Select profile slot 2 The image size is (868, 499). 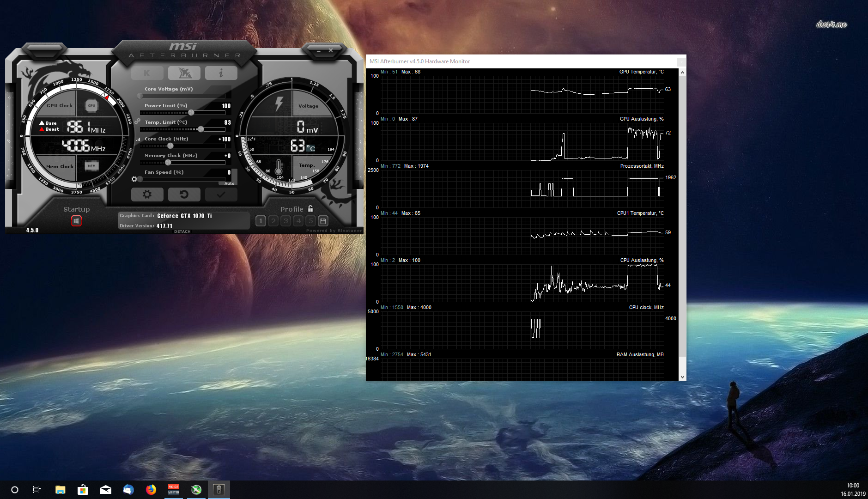[x=273, y=221]
